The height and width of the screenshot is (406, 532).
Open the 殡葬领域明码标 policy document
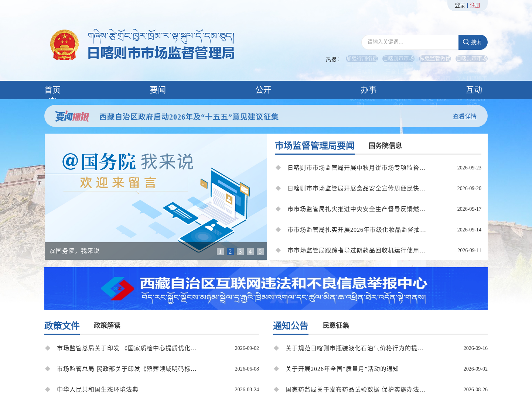pyautogui.click(x=127, y=369)
